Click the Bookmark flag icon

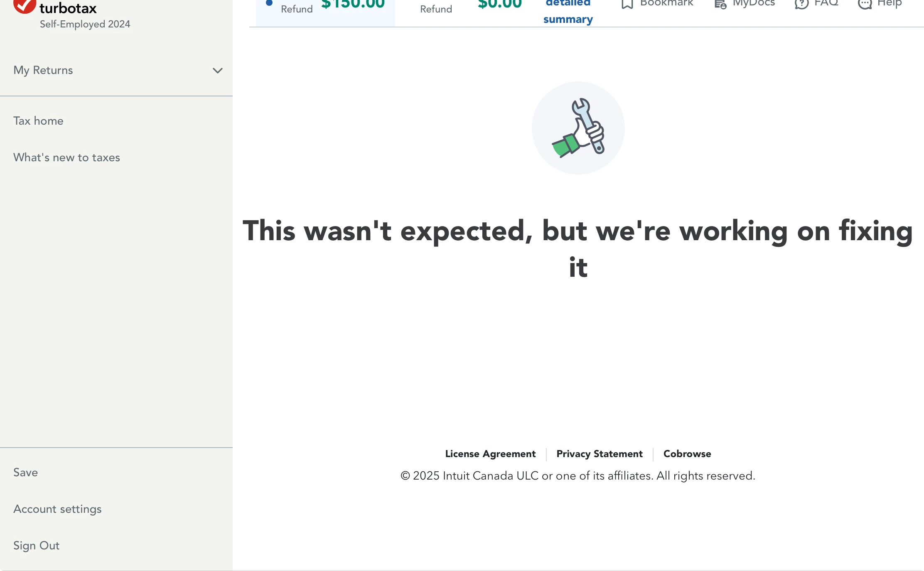627,4
